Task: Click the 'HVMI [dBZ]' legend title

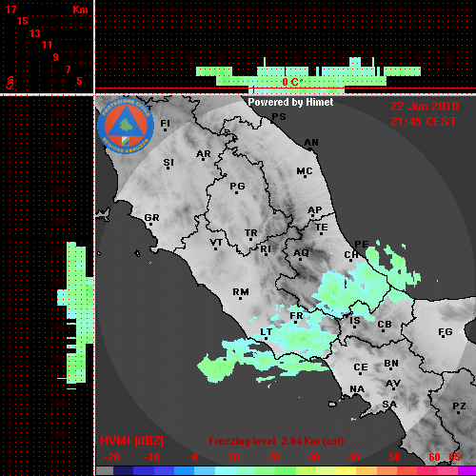Action: 131,441
